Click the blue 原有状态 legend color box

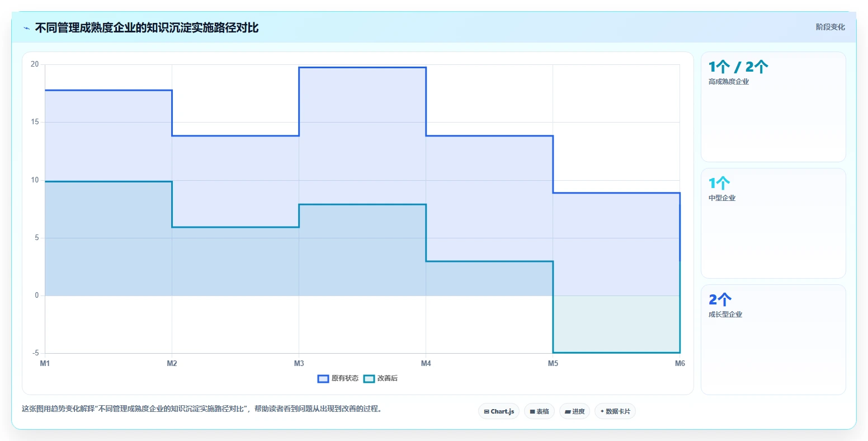pos(323,379)
